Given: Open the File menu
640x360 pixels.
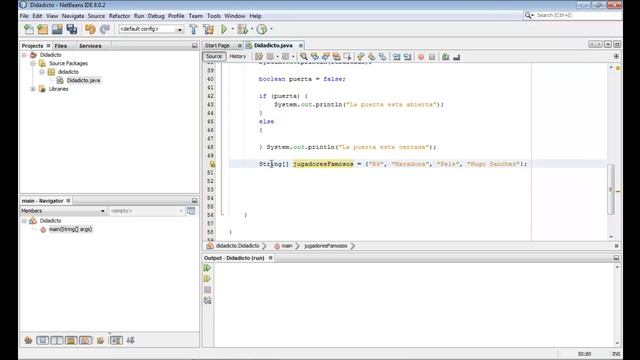Looking at the screenshot, I should coord(24,16).
